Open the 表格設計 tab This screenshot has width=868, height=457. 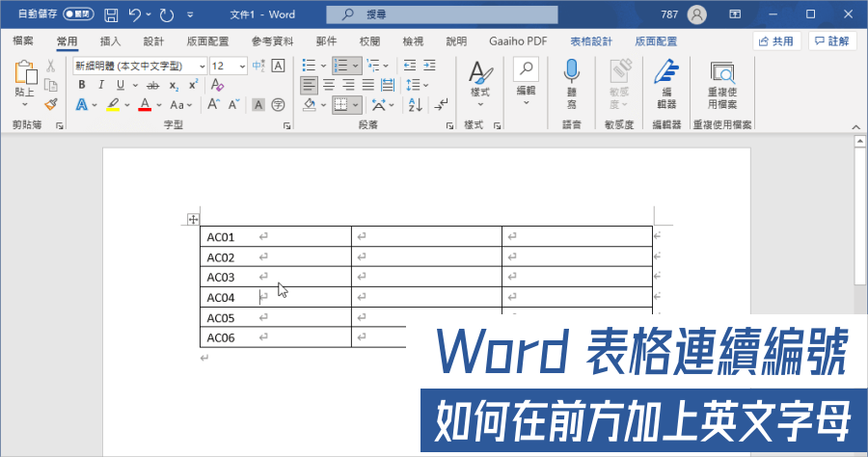click(x=591, y=40)
